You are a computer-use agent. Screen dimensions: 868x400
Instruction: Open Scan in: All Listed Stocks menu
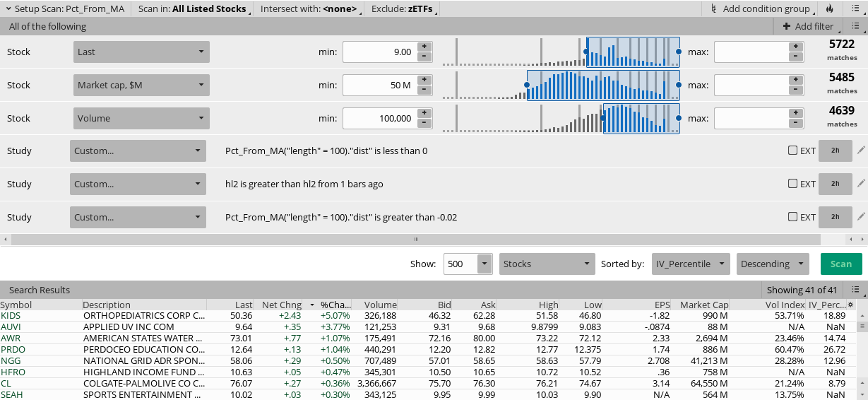click(192, 9)
